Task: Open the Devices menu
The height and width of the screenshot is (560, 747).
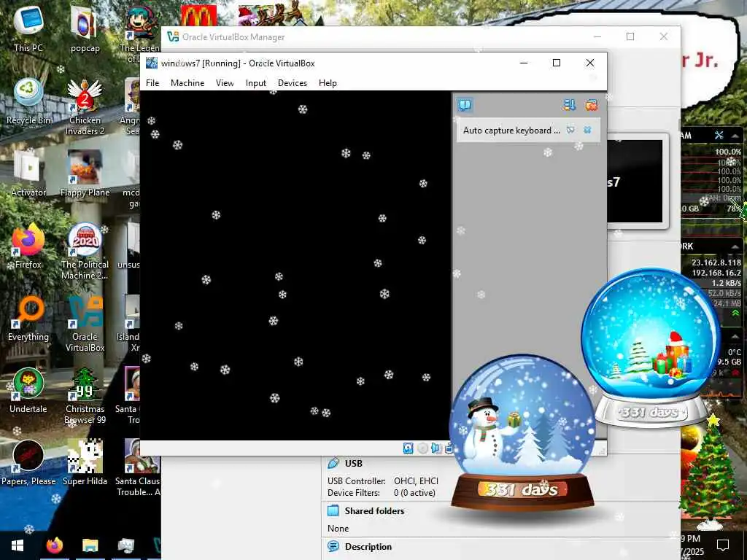Action: click(x=292, y=83)
